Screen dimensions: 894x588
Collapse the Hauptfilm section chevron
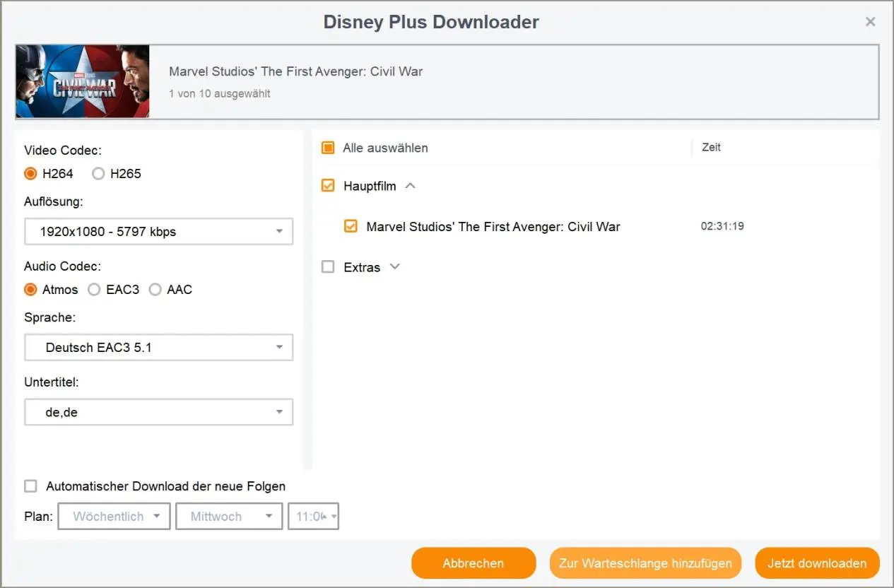click(410, 186)
